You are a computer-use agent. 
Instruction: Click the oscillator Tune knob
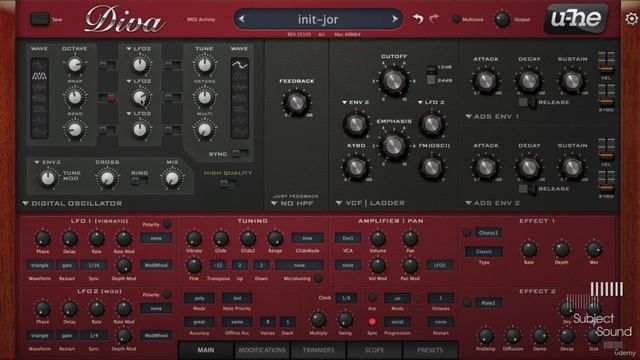pyautogui.click(x=204, y=64)
